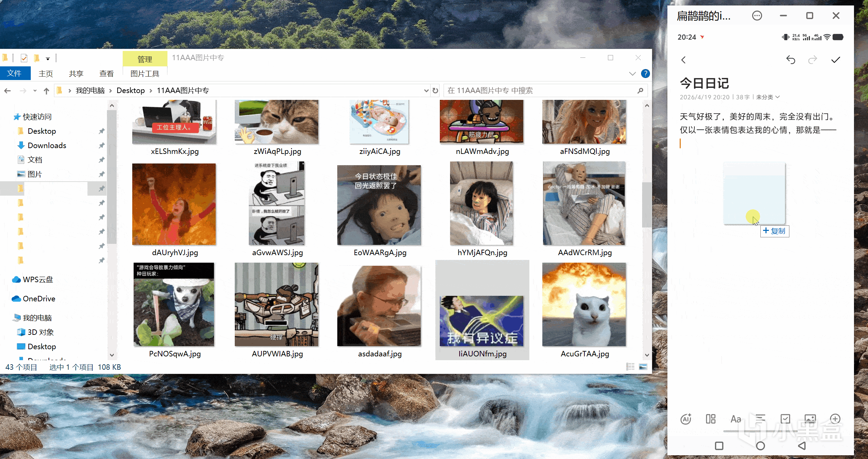
Task: Expand the Explorer ribbon with the chevron
Action: (632, 74)
